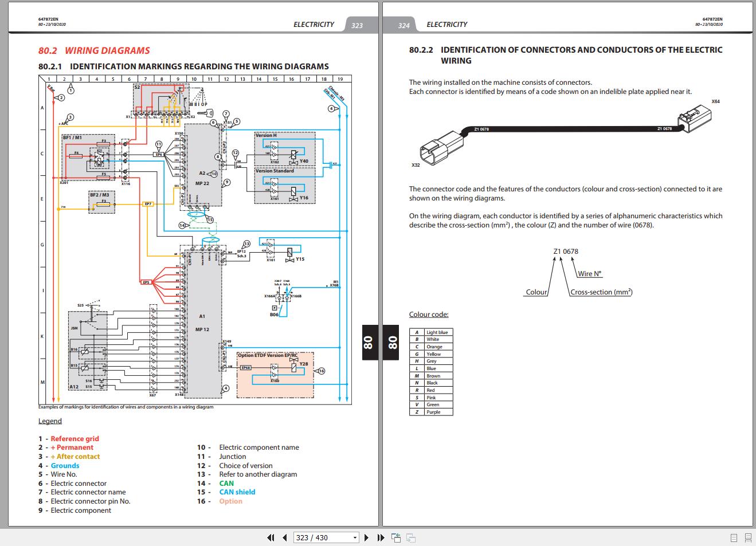Click the page-with-green-arrow toolbar icon
This screenshot has height=546, width=756.
point(395,537)
